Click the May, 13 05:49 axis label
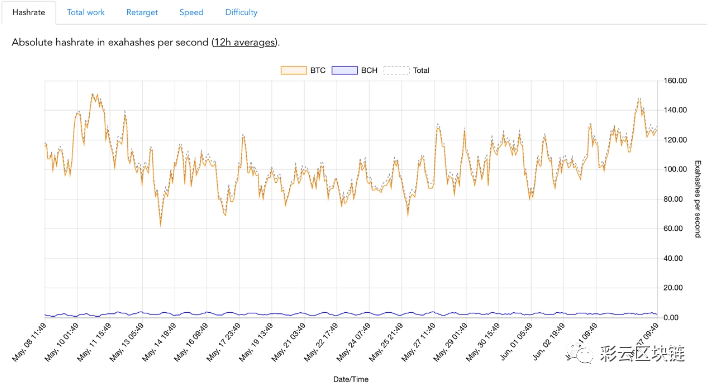The width and height of the screenshot is (707, 384). tap(126, 343)
